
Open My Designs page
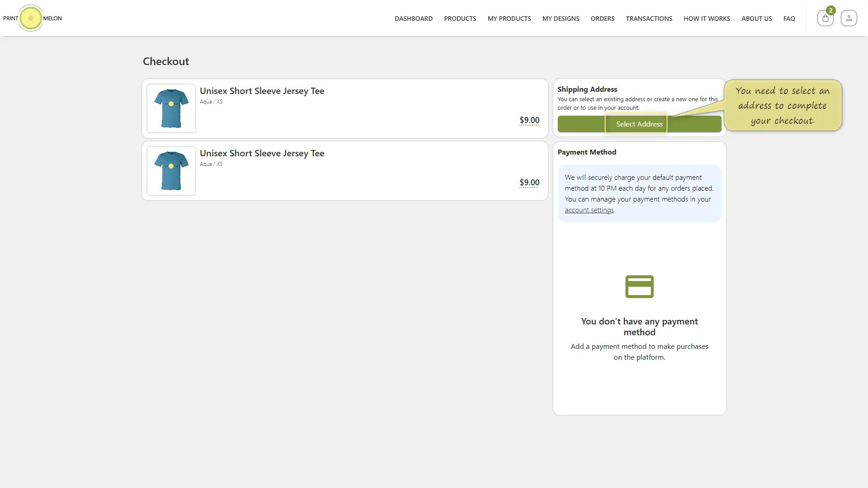(x=561, y=19)
